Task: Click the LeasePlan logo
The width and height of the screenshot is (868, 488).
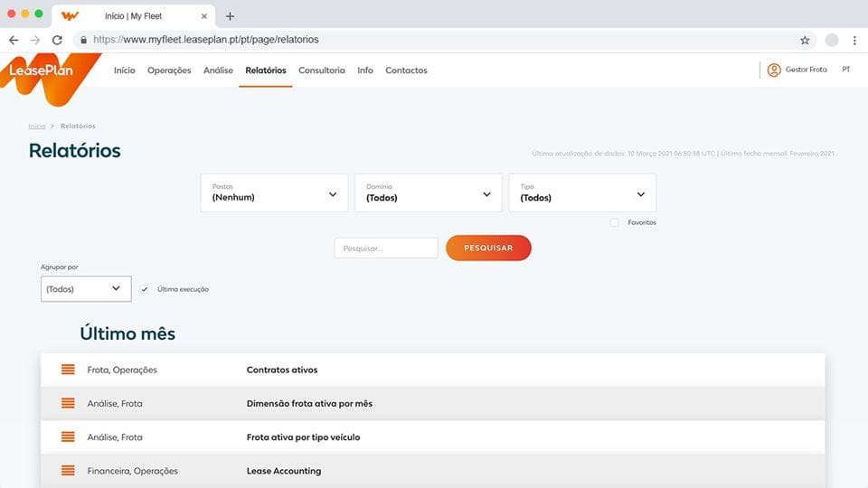Action: [x=43, y=73]
